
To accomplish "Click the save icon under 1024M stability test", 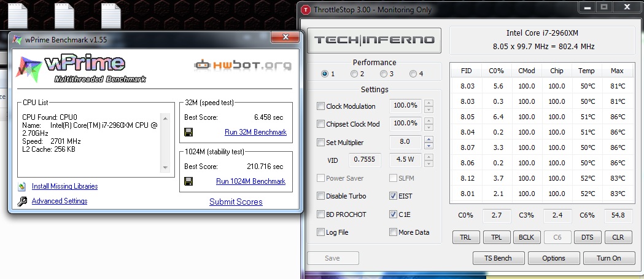I will [189, 181].
